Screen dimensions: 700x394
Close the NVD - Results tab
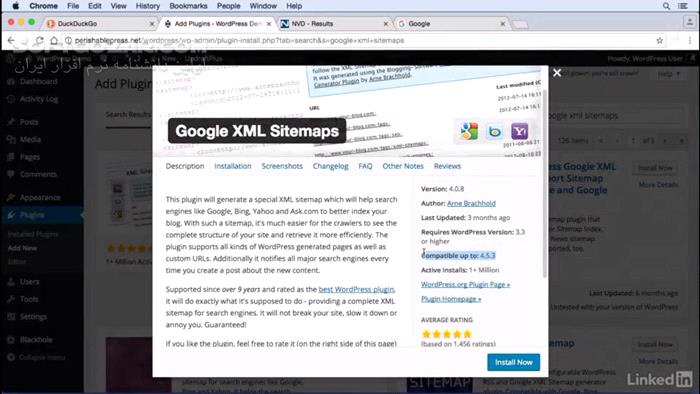pos(386,24)
